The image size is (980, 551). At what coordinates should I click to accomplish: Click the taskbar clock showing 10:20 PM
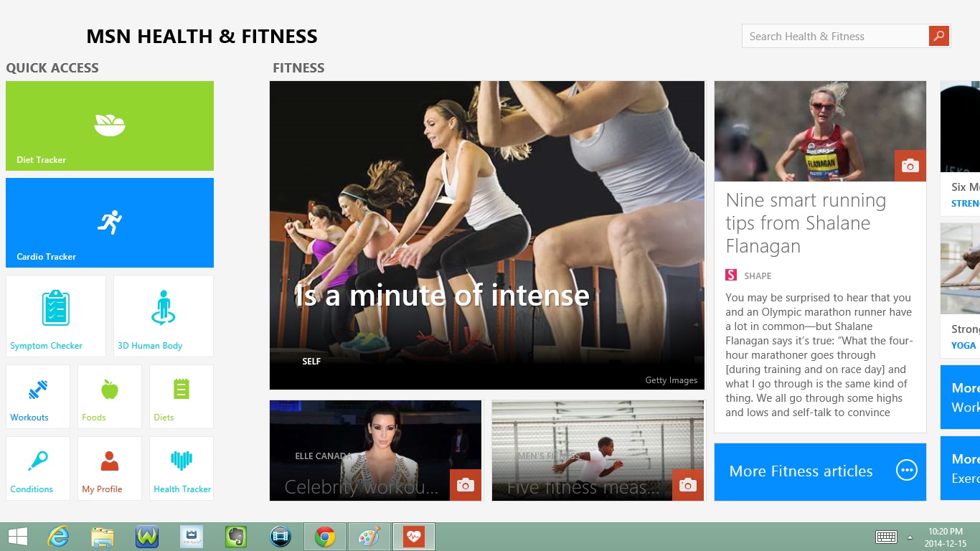click(x=945, y=537)
